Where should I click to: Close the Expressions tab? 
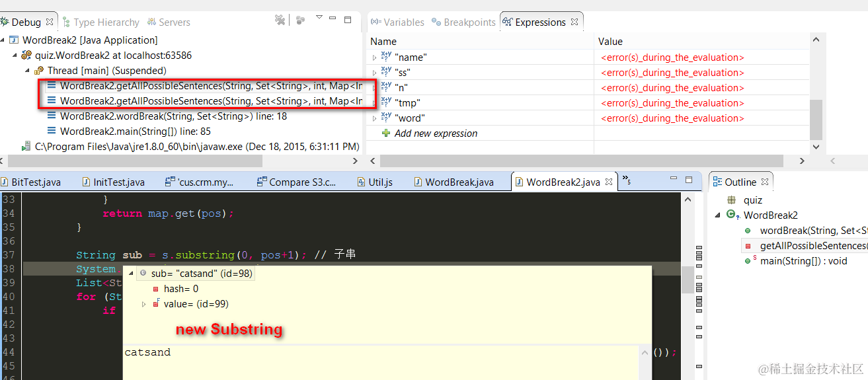click(574, 22)
